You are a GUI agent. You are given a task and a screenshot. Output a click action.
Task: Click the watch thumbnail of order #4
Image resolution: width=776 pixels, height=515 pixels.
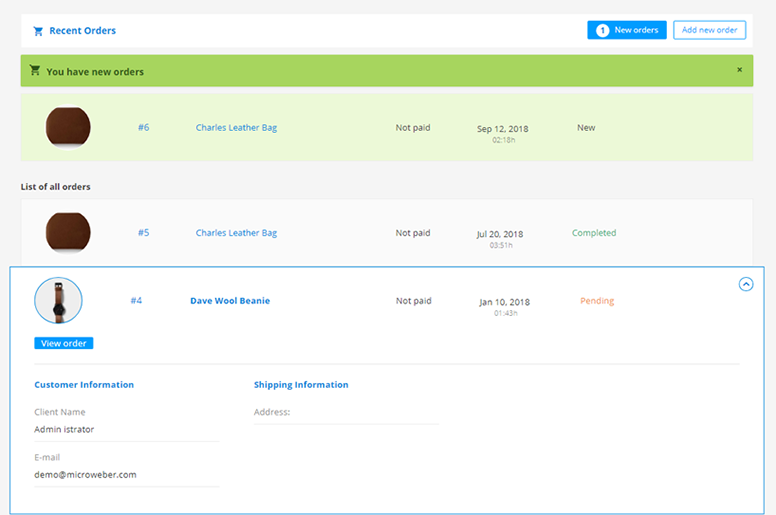pos(58,300)
